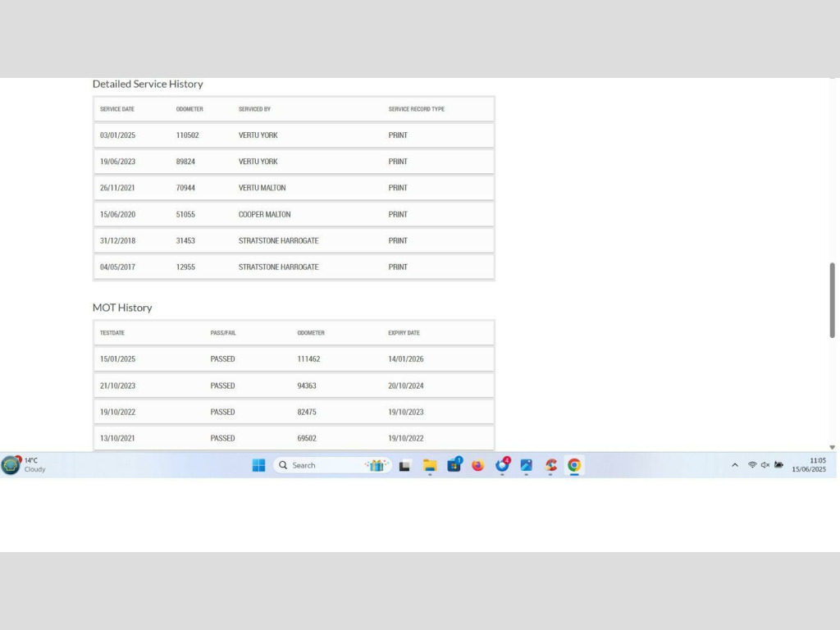Check the battery icon in the system tray
Image resolution: width=840 pixels, height=630 pixels.
click(x=778, y=465)
